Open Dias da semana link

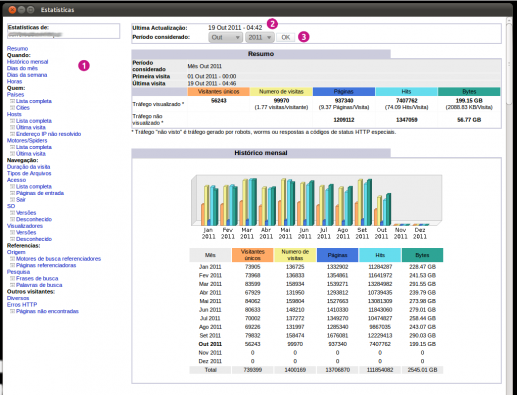pos(27,75)
